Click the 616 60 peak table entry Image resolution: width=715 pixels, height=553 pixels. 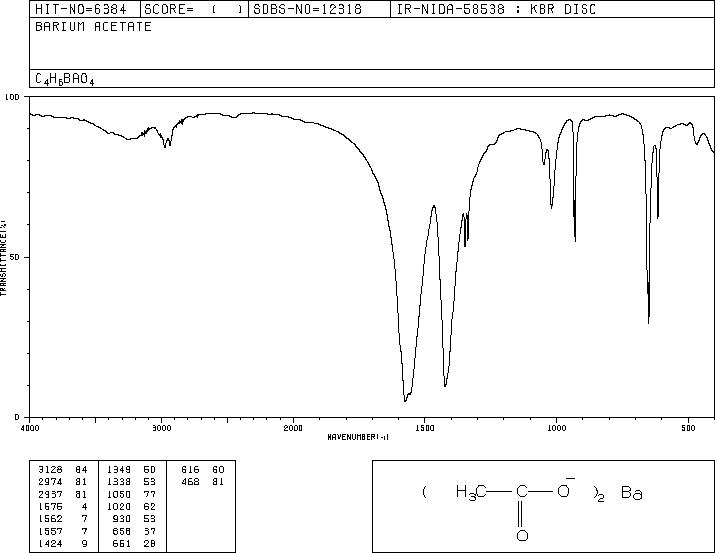coord(202,470)
